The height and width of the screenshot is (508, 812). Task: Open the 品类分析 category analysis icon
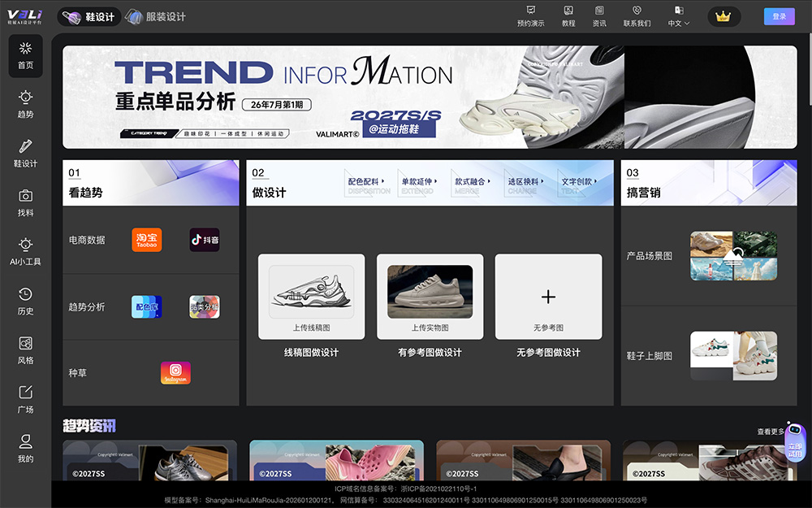click(x=205, y=307)
